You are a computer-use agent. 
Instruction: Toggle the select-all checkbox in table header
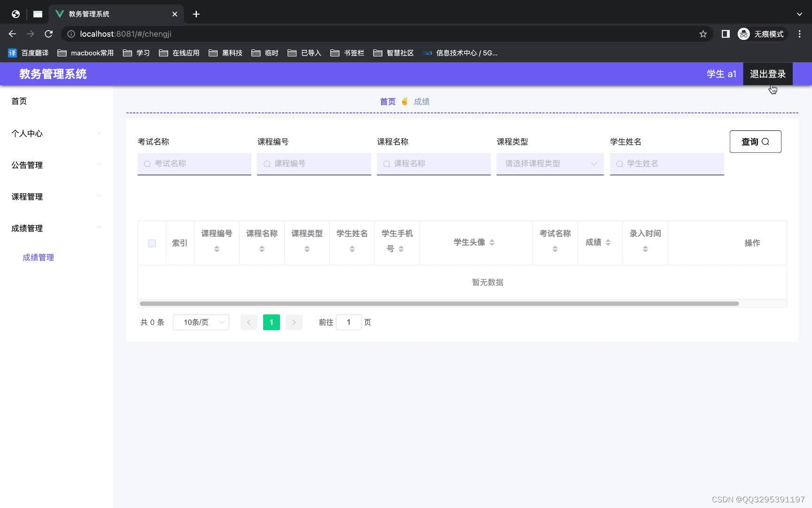click(152, 243)
